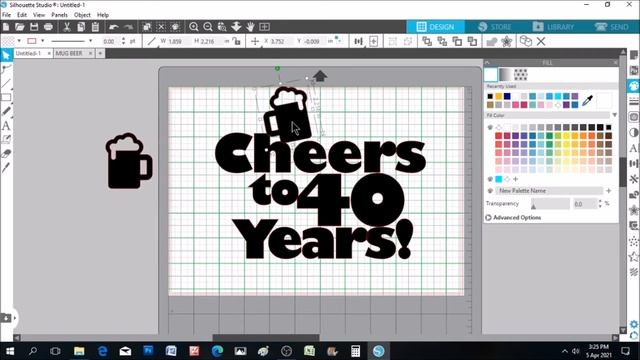640x360 pixels.
Task: Increase line thickness with stepper arrow
Action: pyautogui.click(x=123, y=39)
